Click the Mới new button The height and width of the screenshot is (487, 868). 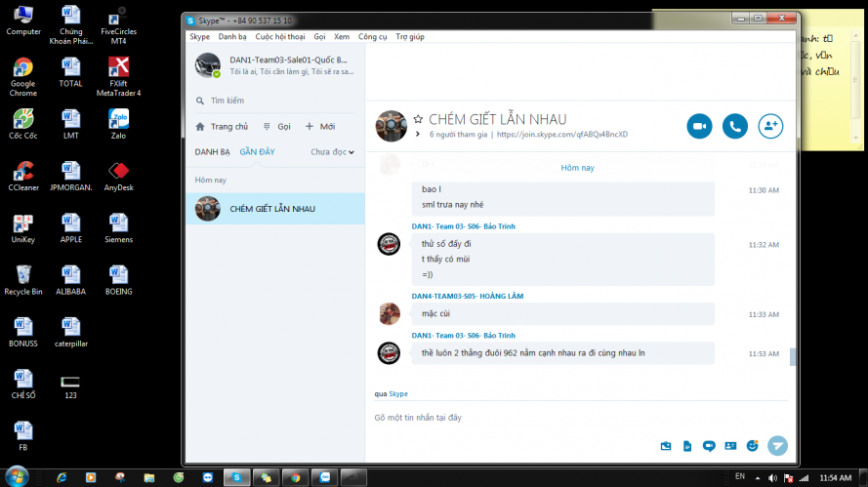(320, 126)
